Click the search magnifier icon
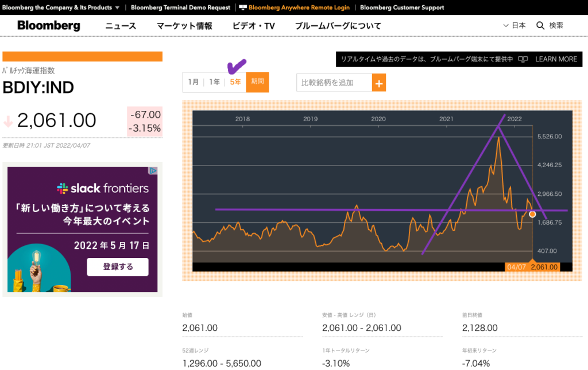Viewport: 588px width, 370px height. point(540,25)
